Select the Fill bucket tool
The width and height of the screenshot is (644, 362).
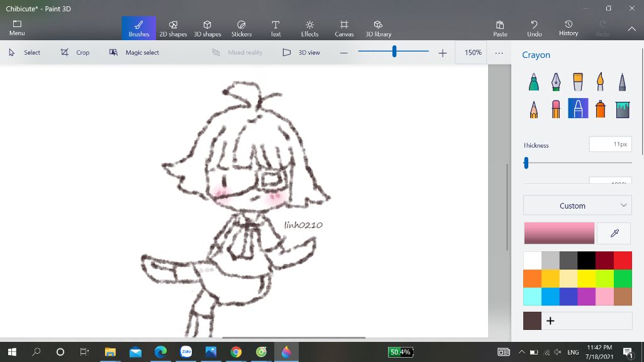623,109
